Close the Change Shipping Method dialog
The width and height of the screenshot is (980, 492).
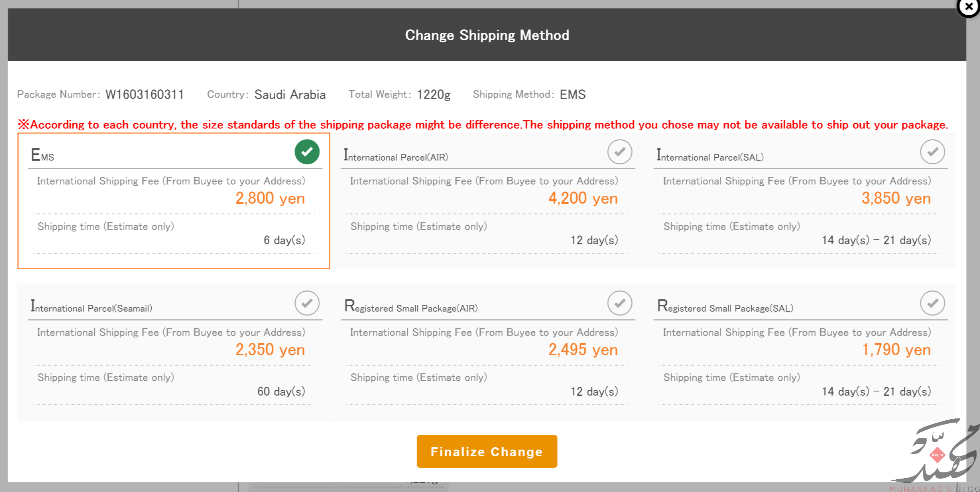968,7
